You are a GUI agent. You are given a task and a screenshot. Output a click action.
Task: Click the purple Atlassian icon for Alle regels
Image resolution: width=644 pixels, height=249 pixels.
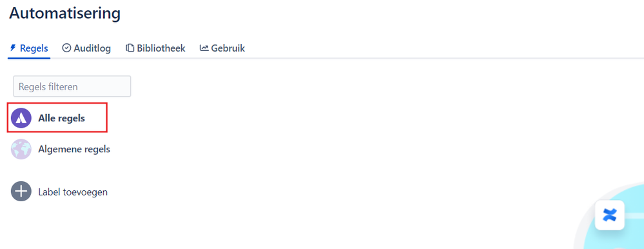[21, 118]
